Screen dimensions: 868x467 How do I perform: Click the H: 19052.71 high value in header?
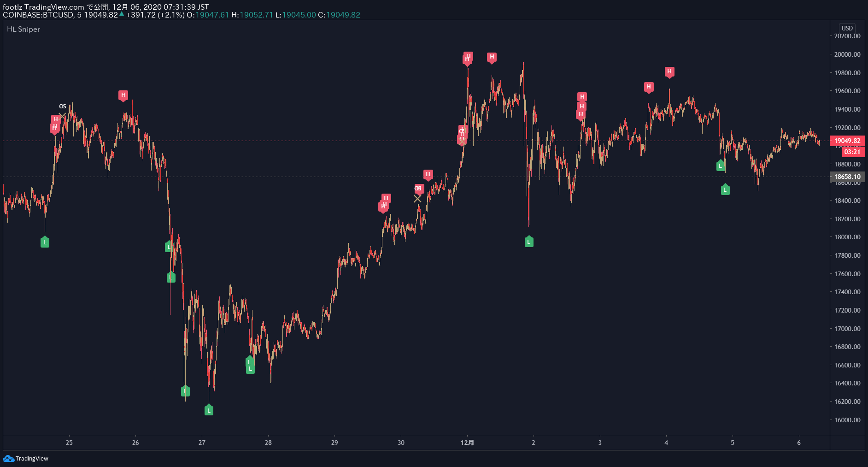tap(252, 15)
